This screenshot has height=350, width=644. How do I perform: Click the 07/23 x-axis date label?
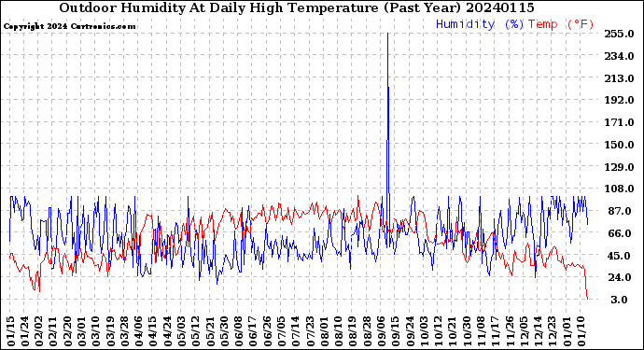[x=310, y=331]
